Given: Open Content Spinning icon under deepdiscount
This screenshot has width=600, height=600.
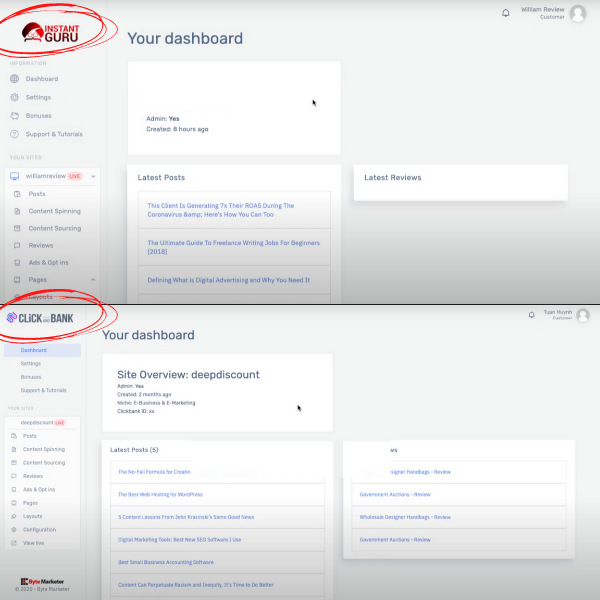Looking at the screenshot, I should click(14, 449).
